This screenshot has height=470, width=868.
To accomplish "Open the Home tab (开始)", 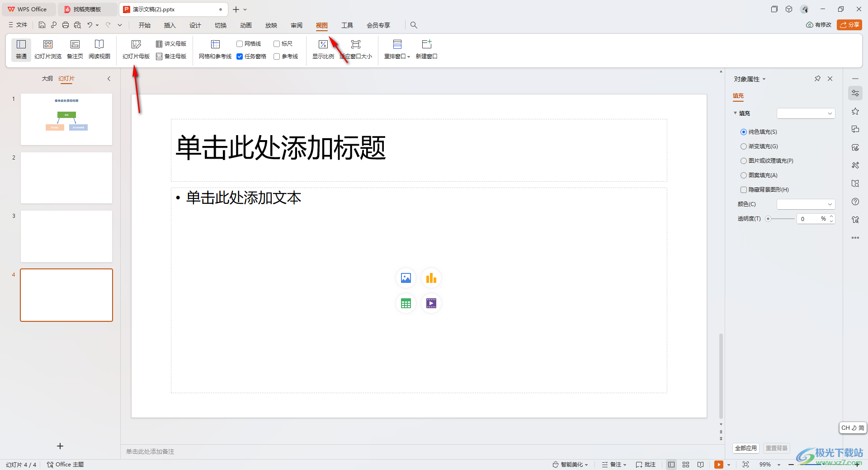I will 145,25.
